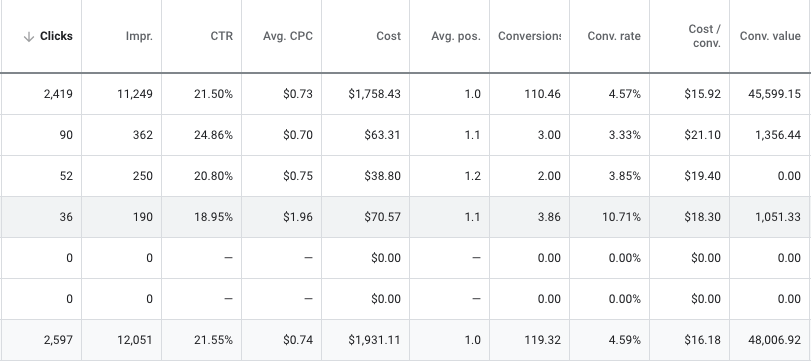Screen dimensions: 811x361
Task: Select the 2,419 clicks cell
Action: coord(40,94)
